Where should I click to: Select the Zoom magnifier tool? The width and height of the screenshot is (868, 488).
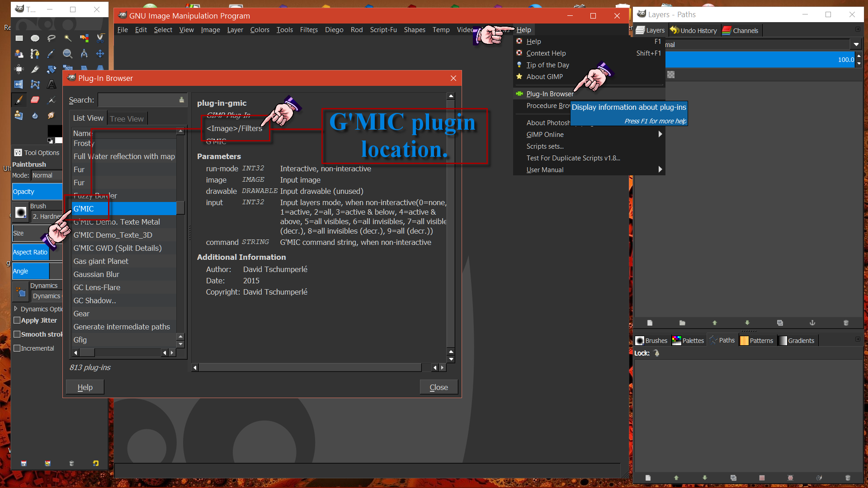(x=68, y=54)
